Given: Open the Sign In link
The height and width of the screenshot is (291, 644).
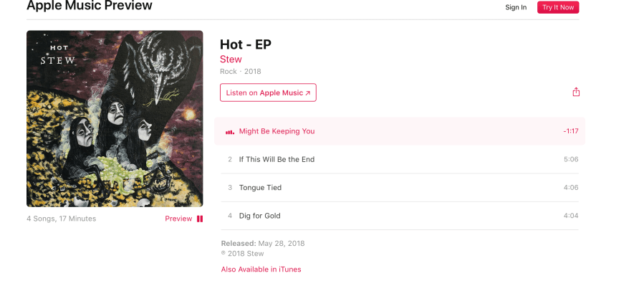Looking at the screenshot, I should coord(516,7).
